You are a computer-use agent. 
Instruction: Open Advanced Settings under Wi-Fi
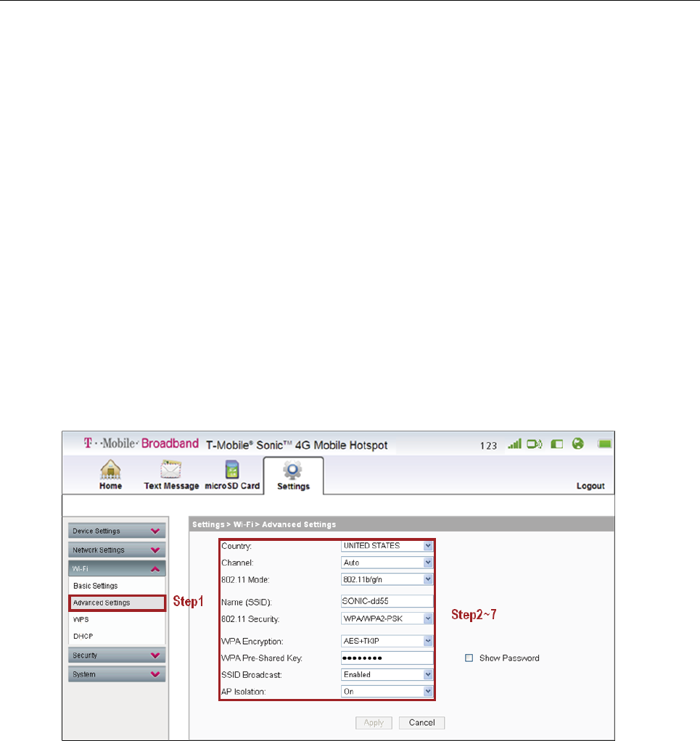point(118,603)
